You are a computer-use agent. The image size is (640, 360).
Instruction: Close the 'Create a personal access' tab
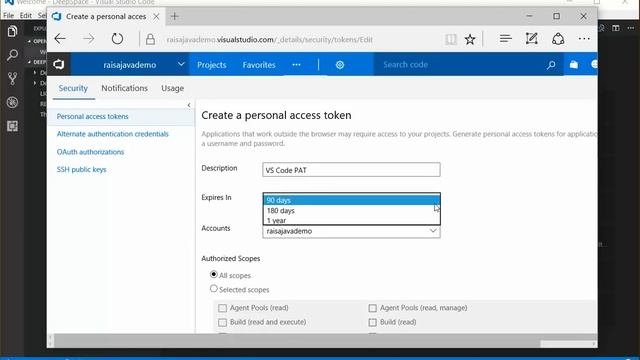pyautogui.click(x=156, y=17)
